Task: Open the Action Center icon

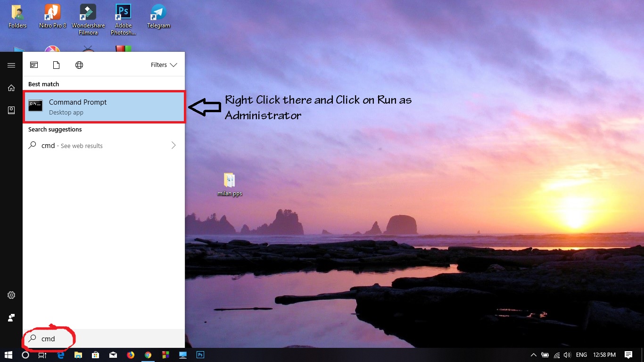Action: (x=629, y=355)
